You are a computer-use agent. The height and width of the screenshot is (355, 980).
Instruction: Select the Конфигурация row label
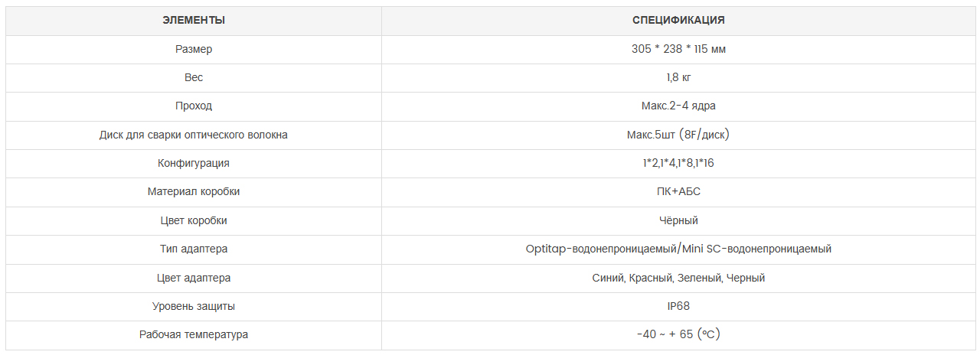click(194, 163)
